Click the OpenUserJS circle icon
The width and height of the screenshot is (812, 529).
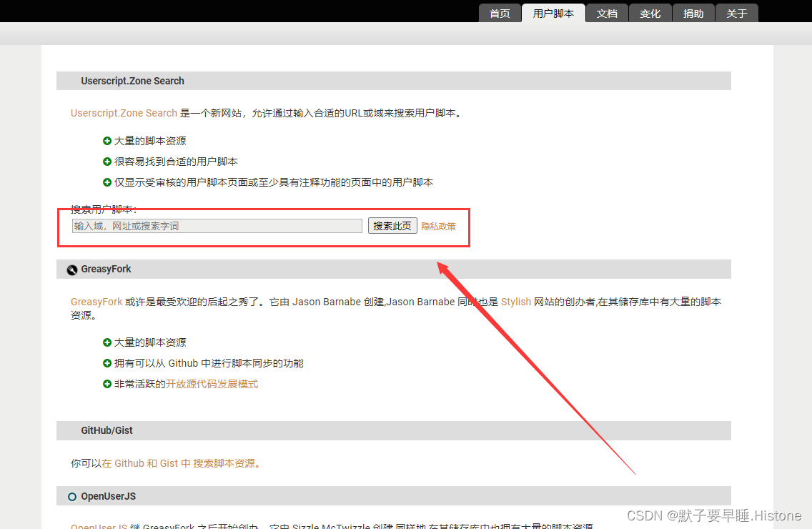coord(72,497)
